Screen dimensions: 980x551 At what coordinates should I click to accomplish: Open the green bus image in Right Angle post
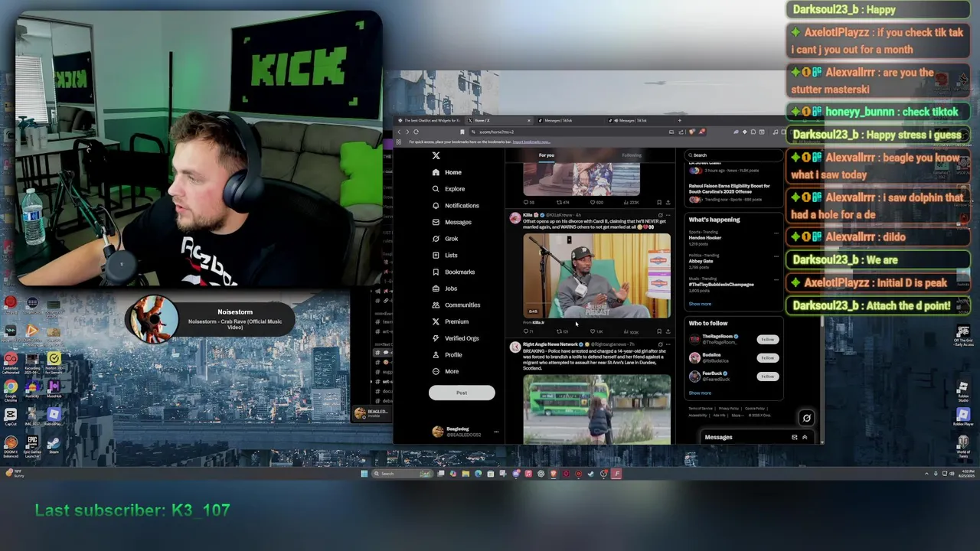pyautogui.click(x=596, y=409)
